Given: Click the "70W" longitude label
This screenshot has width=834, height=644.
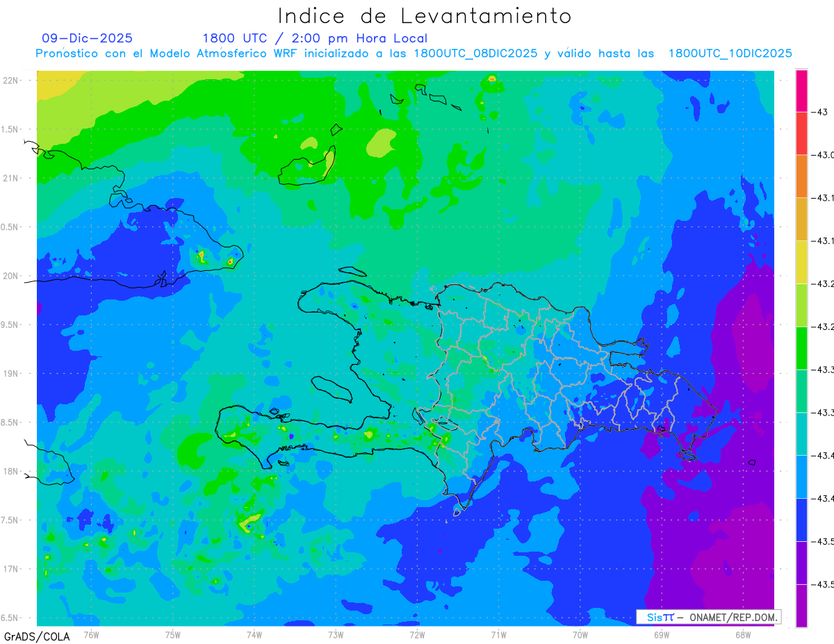Looking at the screenshot, I should coord(580,634).
